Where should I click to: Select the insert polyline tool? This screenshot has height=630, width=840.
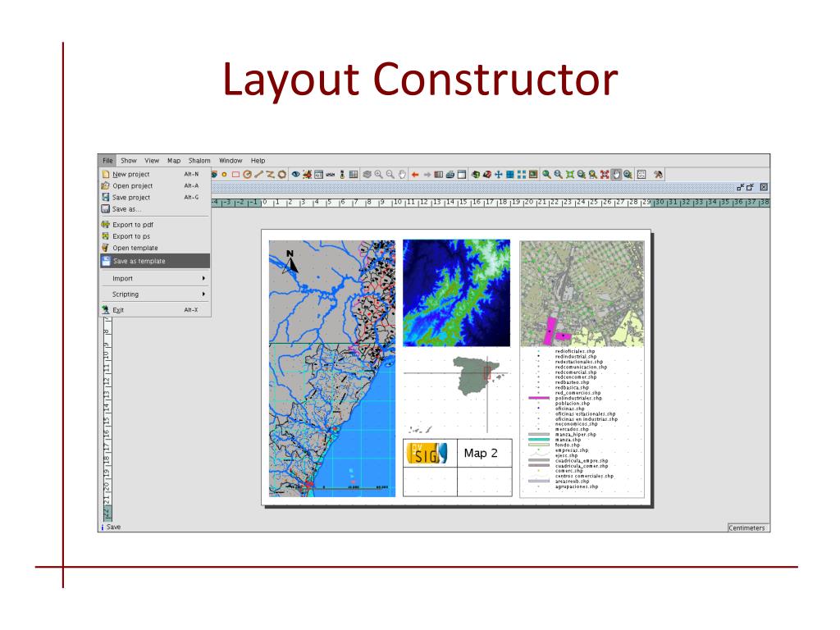(x=270, y=175)
